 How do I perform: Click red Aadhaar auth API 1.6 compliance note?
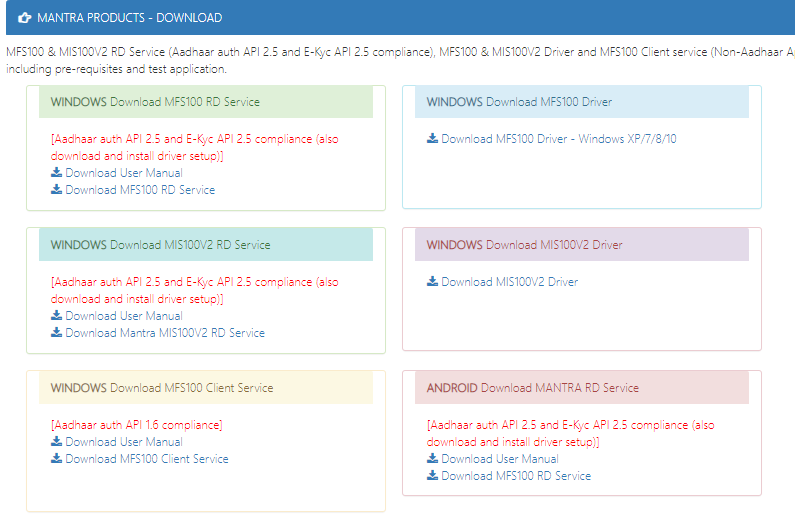(x=136, y=425)
